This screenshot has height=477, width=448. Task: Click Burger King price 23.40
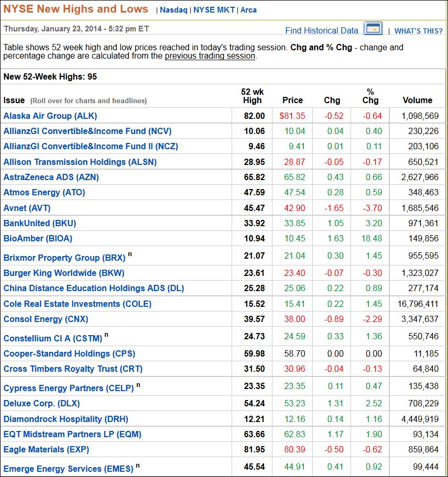(x=294, y=273)
